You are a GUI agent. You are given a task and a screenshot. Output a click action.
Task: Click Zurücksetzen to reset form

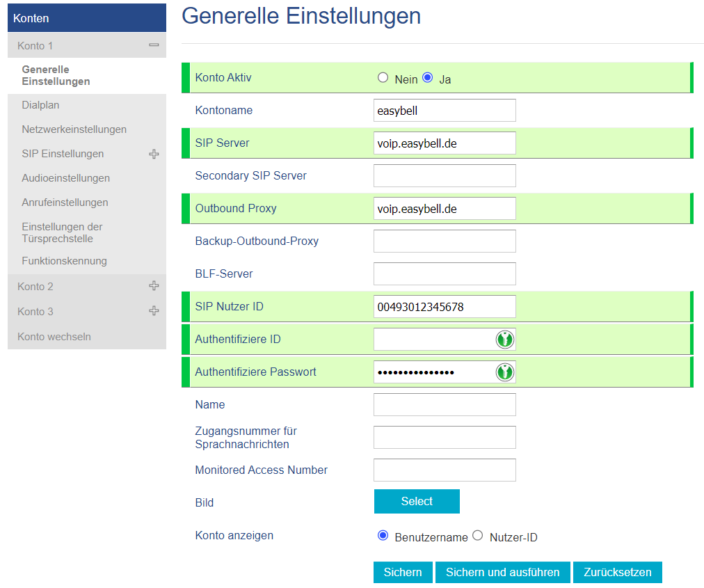[617, 572]
